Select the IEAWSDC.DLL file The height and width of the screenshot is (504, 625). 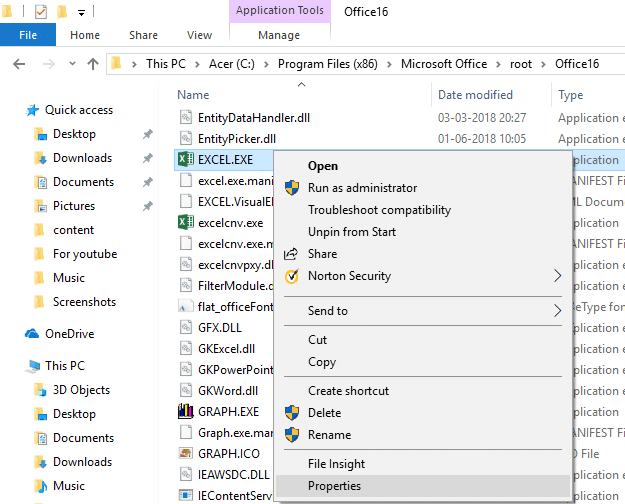pyautogui.click(x=234, y=474)
